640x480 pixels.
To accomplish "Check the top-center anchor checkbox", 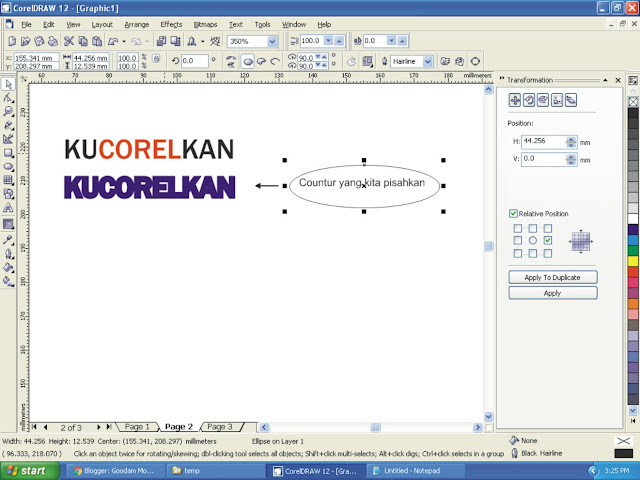I will coord(533,228).
